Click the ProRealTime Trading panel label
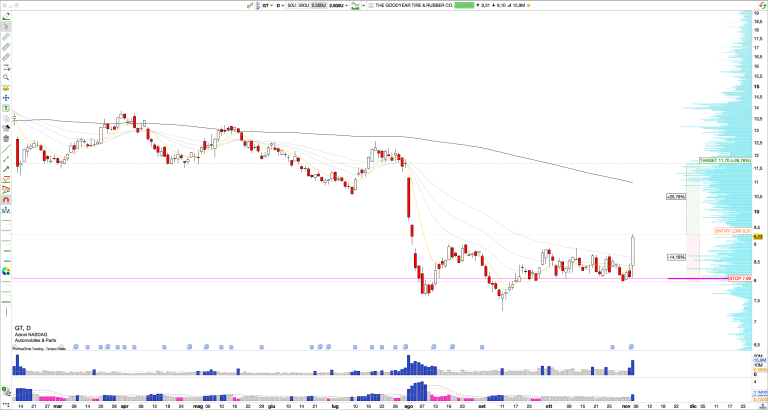Viewport: 768px width, 410px height. pyautogui.click(x=31, y=348)
